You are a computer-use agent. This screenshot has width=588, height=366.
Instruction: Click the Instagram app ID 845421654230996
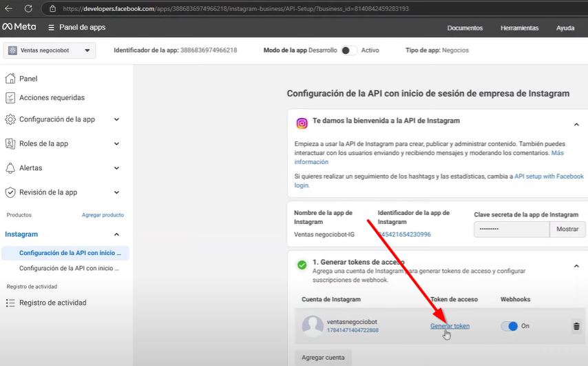(x=404, y=234)
